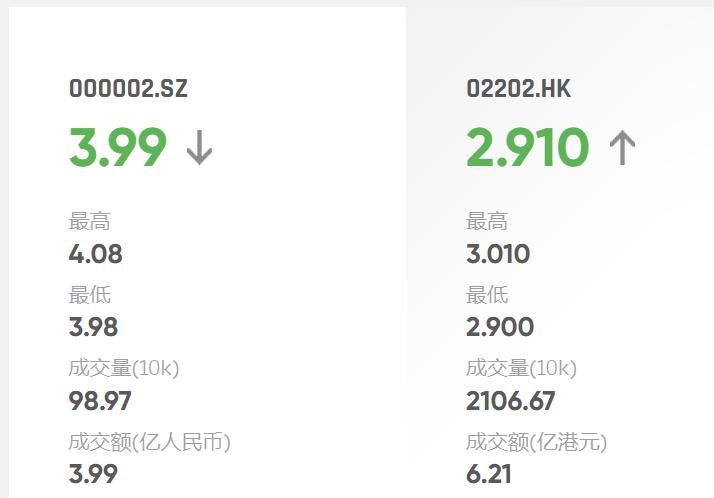Click the large green 2.910 price
Image resolution: width=714 pixels, height=498 pixels.
click(x=527, y=148)
